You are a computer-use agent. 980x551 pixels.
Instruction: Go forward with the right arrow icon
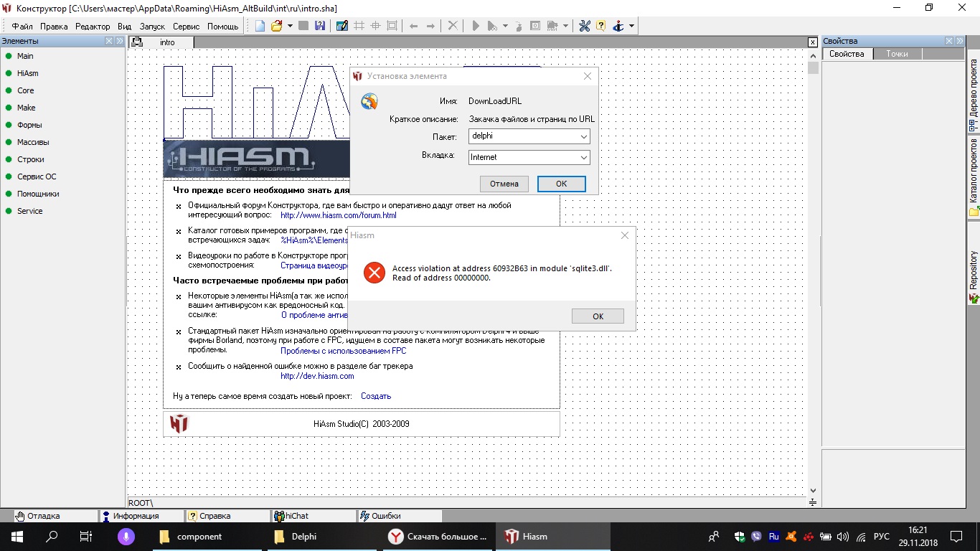[x=430, y=26]
